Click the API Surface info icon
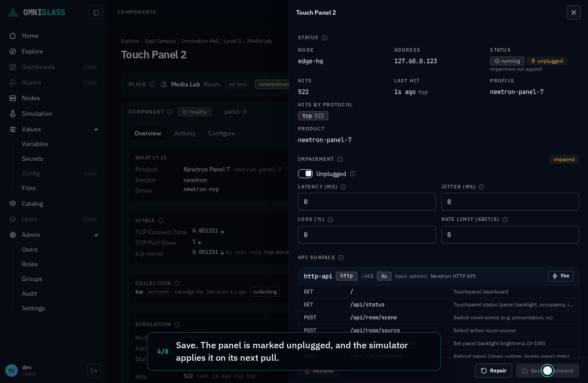 coord(341,258)
